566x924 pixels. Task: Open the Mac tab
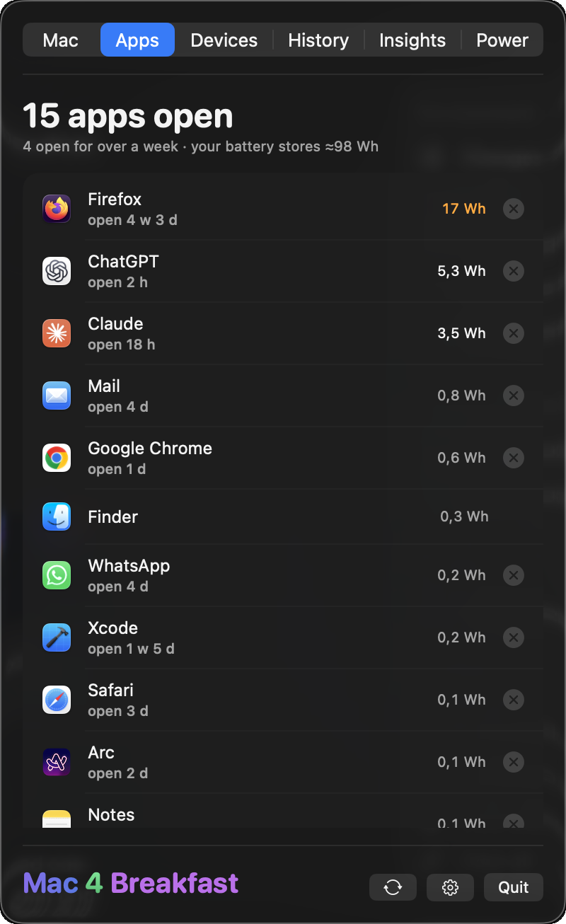[61, 40]
